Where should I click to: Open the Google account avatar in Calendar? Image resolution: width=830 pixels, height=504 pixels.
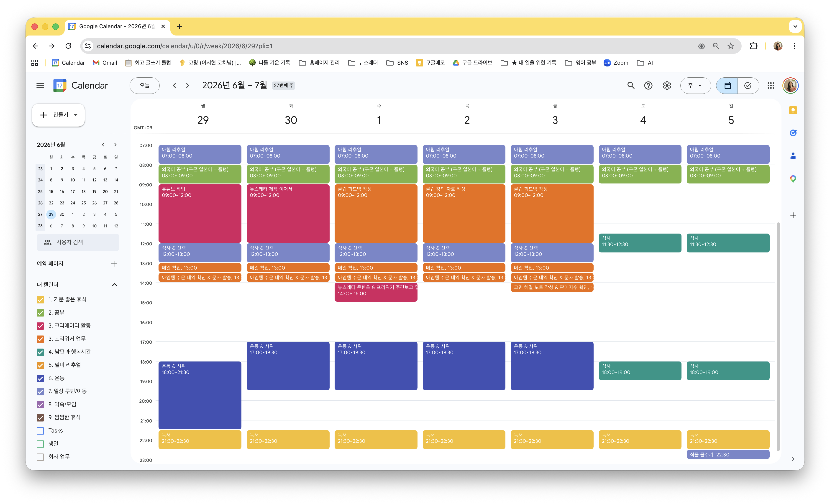tap(790, 86)
